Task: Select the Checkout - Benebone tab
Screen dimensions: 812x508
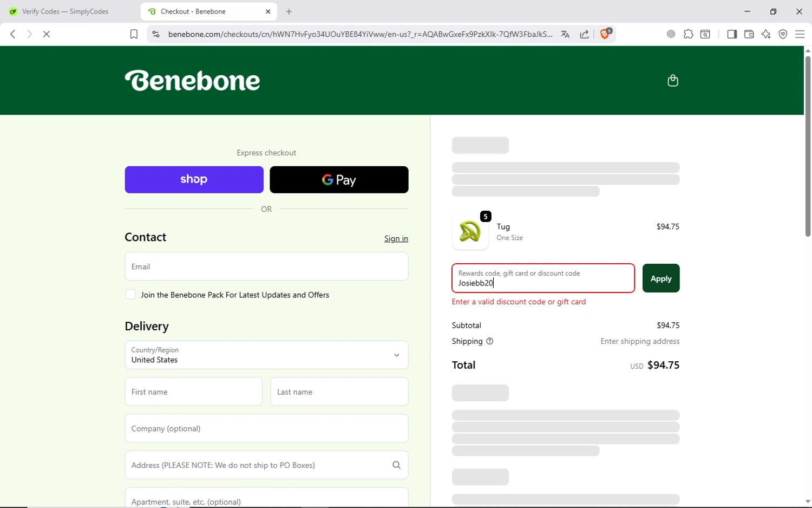Action: [208, 11]
